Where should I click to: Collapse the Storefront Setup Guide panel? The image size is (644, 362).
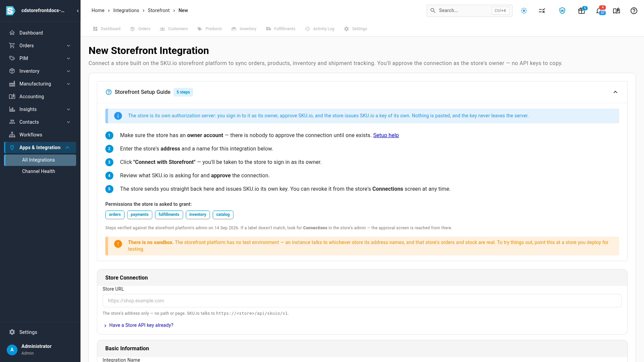point(615,92)
